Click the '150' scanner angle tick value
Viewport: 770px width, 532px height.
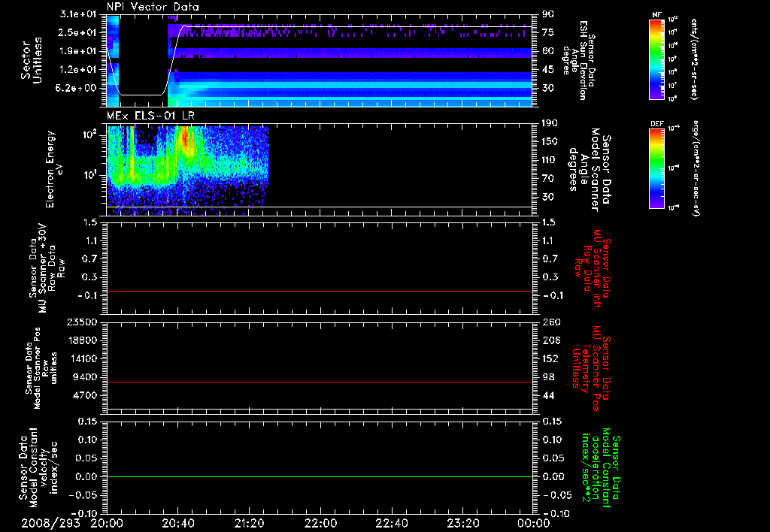click(550, 141)
